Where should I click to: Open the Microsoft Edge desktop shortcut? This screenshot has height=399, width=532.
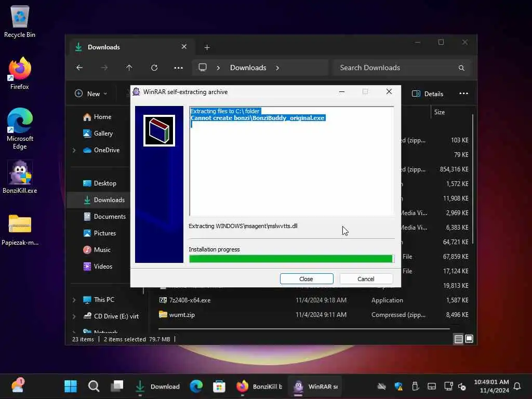(x=20, y=129)
